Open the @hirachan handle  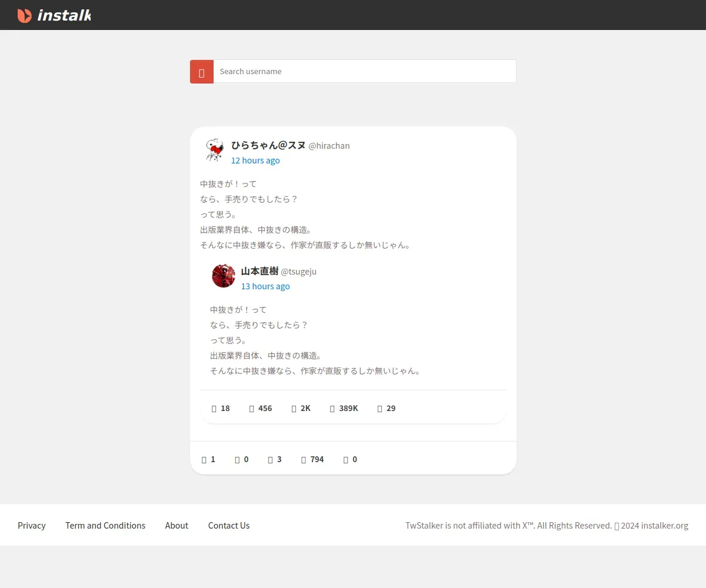(x=329, y=146)
